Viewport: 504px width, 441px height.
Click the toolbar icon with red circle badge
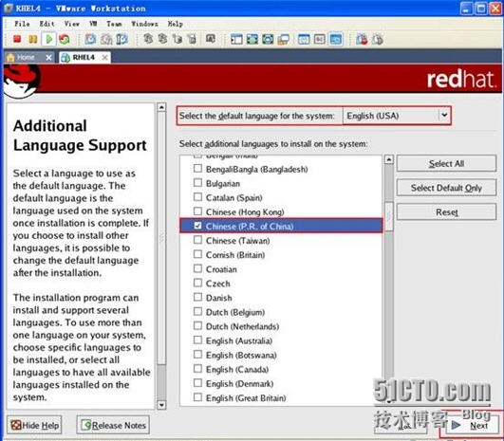point(362,39)
